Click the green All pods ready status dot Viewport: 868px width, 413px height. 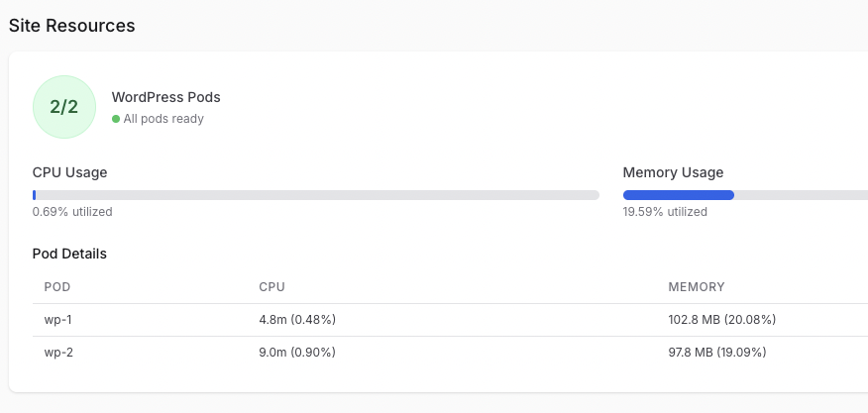pos(116,119)
